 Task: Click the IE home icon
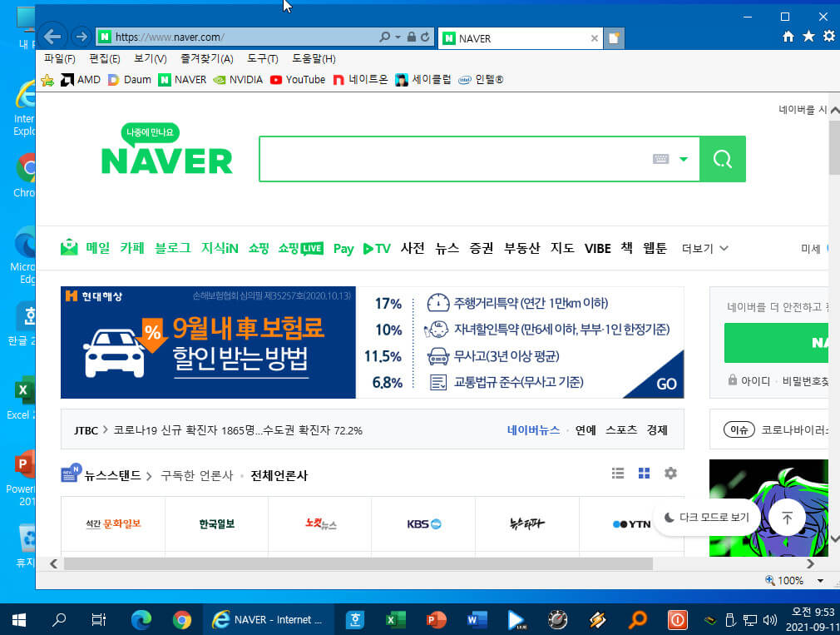788,37
